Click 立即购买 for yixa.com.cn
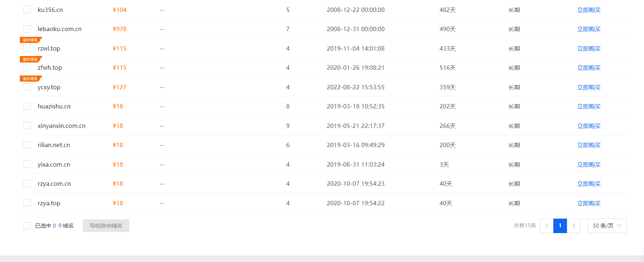 point(589,164)
